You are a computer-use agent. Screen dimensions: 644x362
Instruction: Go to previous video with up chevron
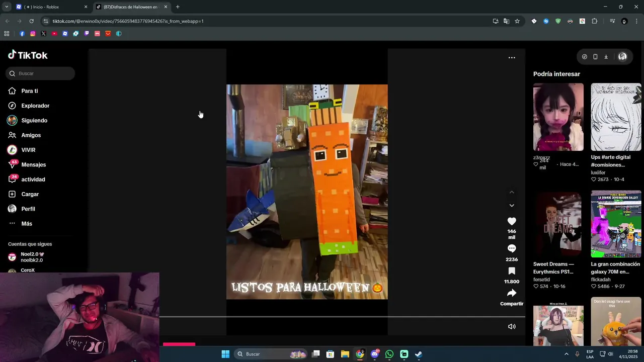pos(512,192)
